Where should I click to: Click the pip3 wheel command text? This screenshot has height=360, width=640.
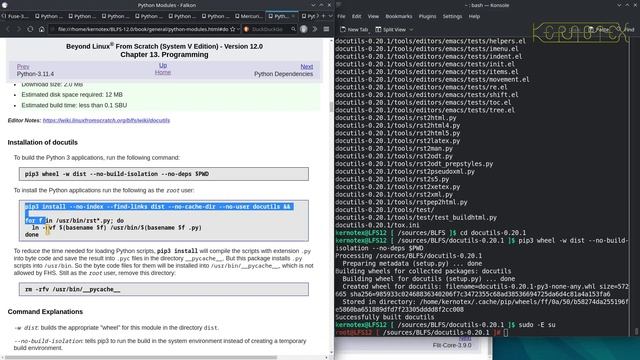point(117,174)
